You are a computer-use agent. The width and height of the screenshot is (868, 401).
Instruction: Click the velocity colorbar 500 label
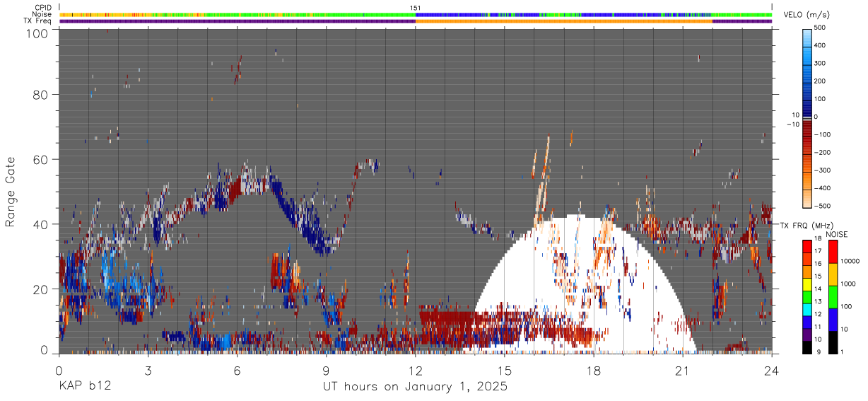click(x=820, y=28)
